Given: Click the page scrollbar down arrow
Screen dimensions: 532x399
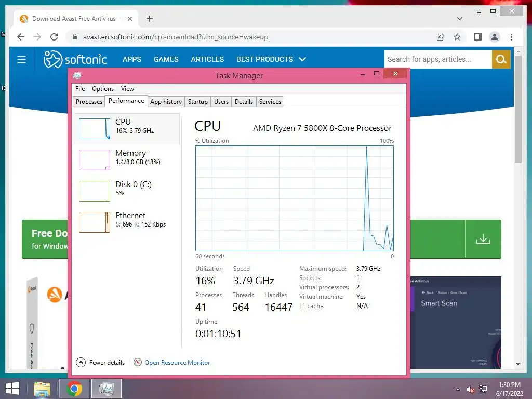Looking at the screenshot, I should 518,364.
